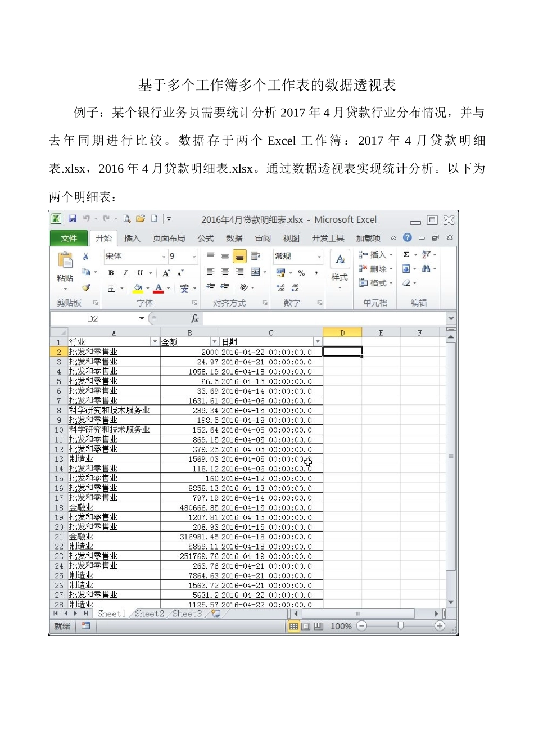Click the 样式 Styles button
The width and height of the screenshot is (534, 756).
[x=340, y=270]
